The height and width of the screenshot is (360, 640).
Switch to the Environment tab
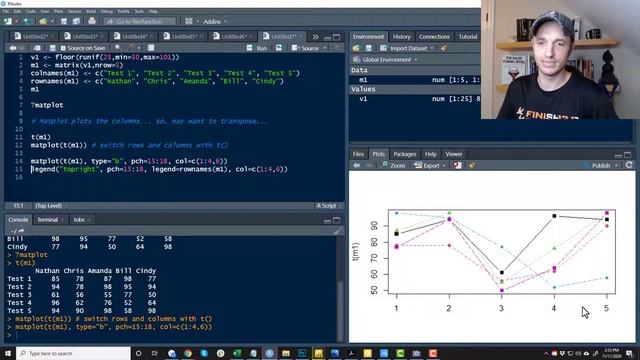pos(368,37)
